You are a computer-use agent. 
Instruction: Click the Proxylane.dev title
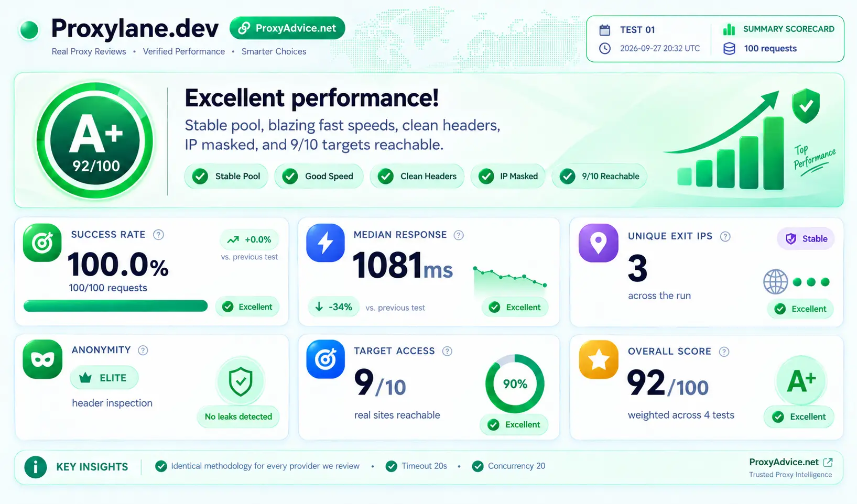click(135, 28)
